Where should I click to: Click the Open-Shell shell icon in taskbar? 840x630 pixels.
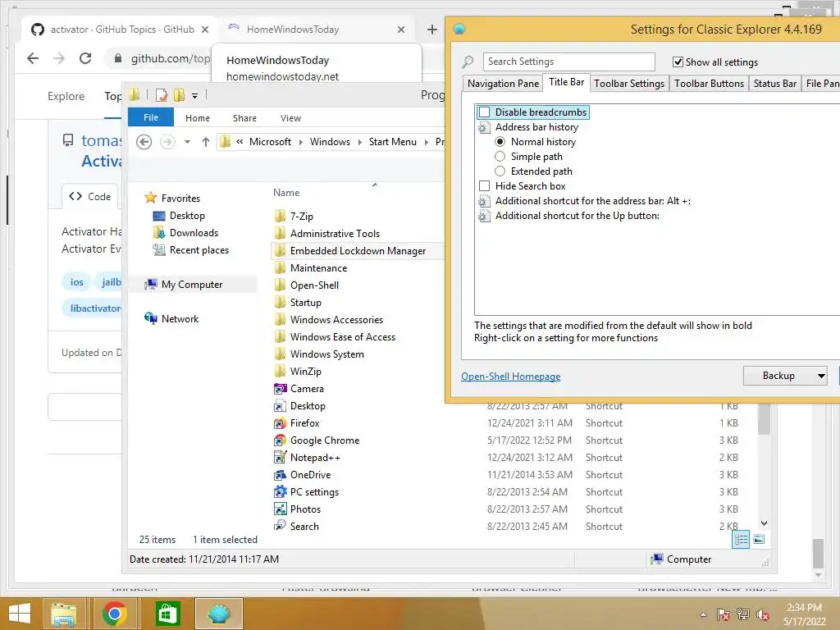[218, 614]
